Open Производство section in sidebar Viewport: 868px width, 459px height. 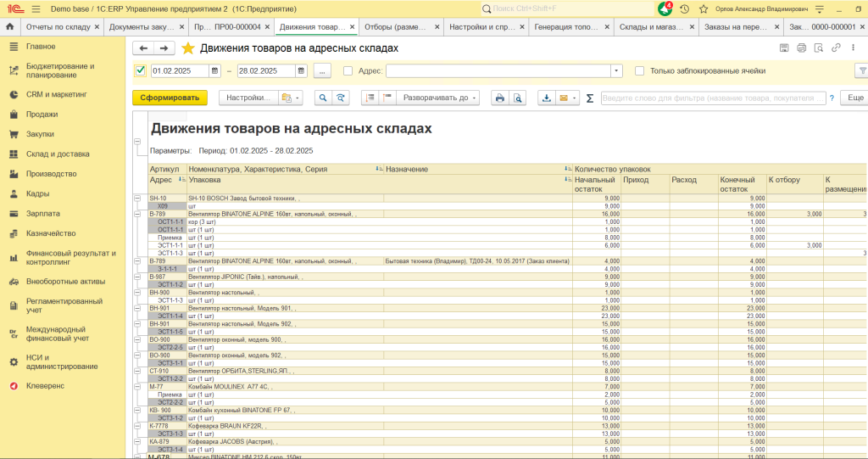coord(52,174)
